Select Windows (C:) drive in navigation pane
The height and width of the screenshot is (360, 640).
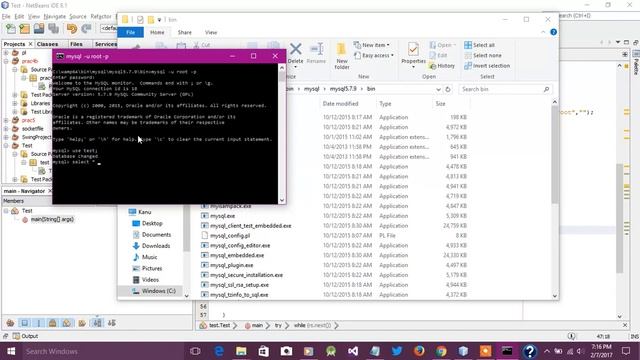pos(153,291)
